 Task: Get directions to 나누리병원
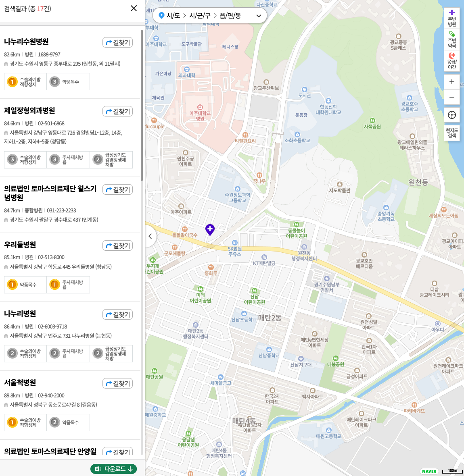(117, 314)
